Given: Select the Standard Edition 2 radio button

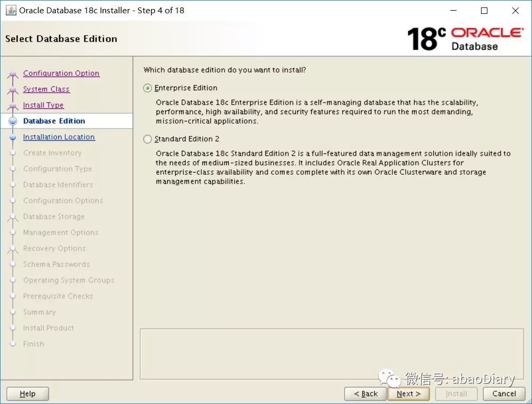Looking at the screenshot, I should click(x=147, y=139).
